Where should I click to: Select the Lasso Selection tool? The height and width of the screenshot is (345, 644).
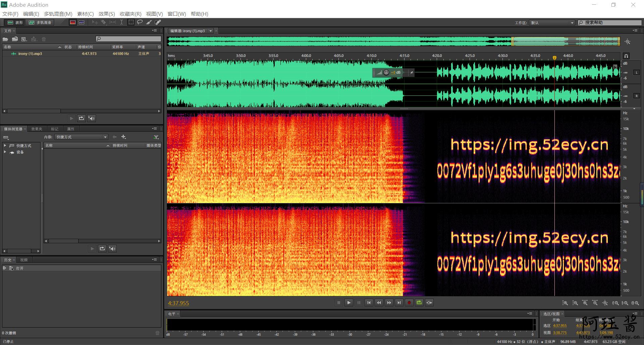pos(140,22)
